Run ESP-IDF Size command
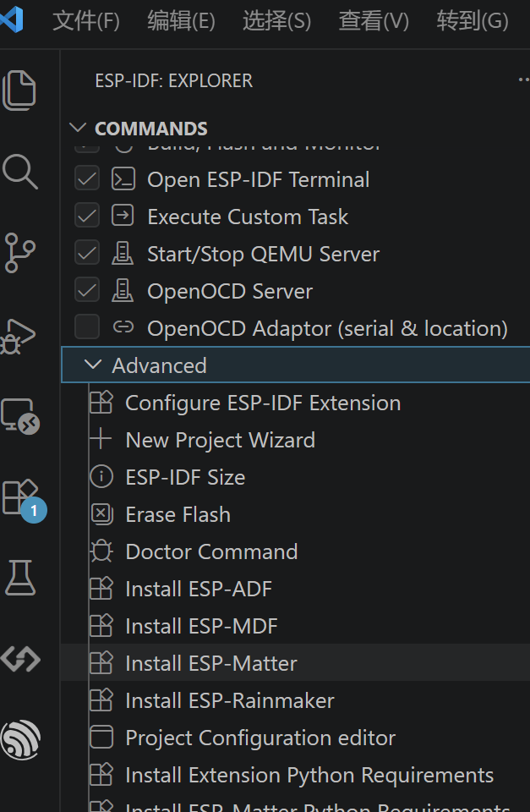This screenshot has height=812, width=530. click(185, 477)
